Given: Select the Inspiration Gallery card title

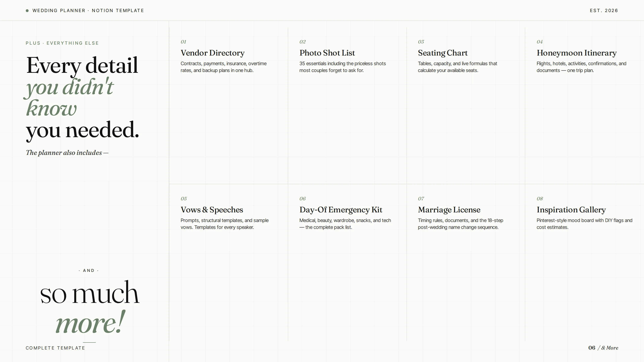Looking at the screenshot, I should pyautogui.click(x=571, y=210).
